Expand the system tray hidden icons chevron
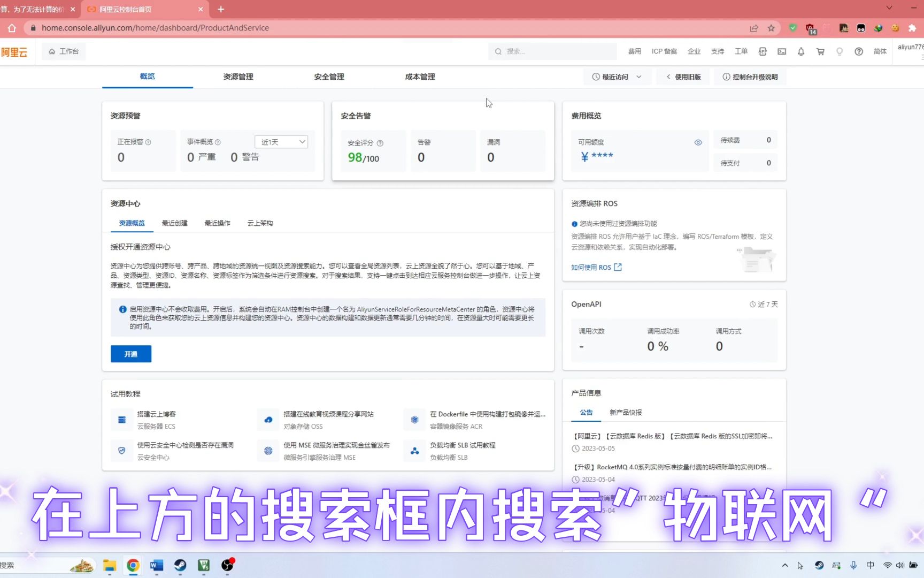This screenshot has width=924, height=578. (x=785, y=565)
